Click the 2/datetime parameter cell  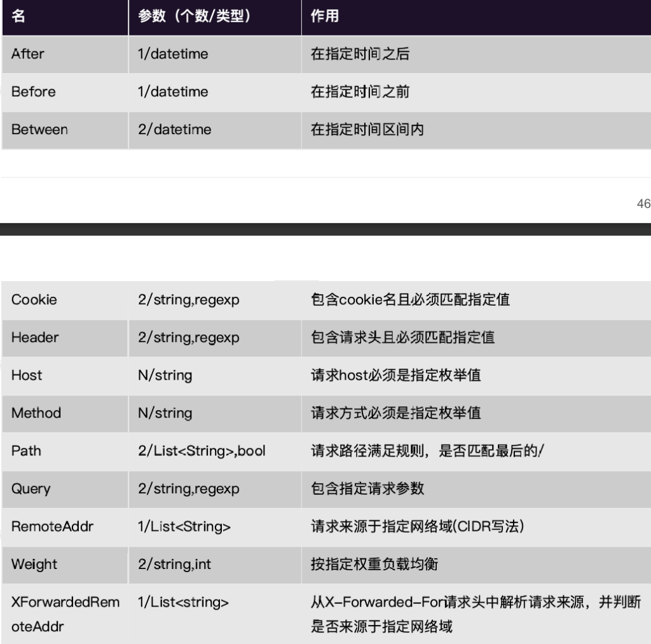click(174, 130)
